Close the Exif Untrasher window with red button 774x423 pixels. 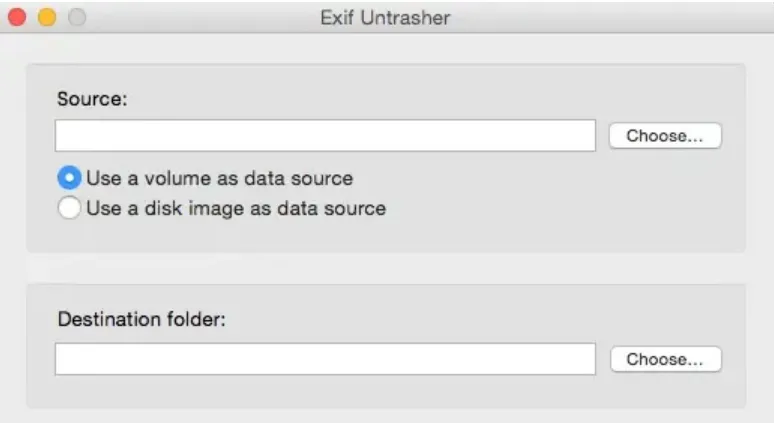tap(17, 17)
